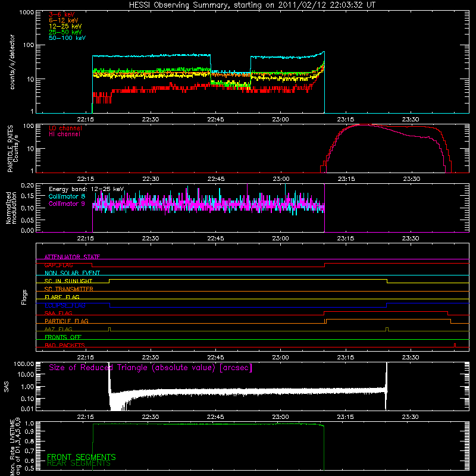Click the NON_SOLAR_EVENT flag label
Image resolution: width=476 pixels, height=476 pixels.
72,273
